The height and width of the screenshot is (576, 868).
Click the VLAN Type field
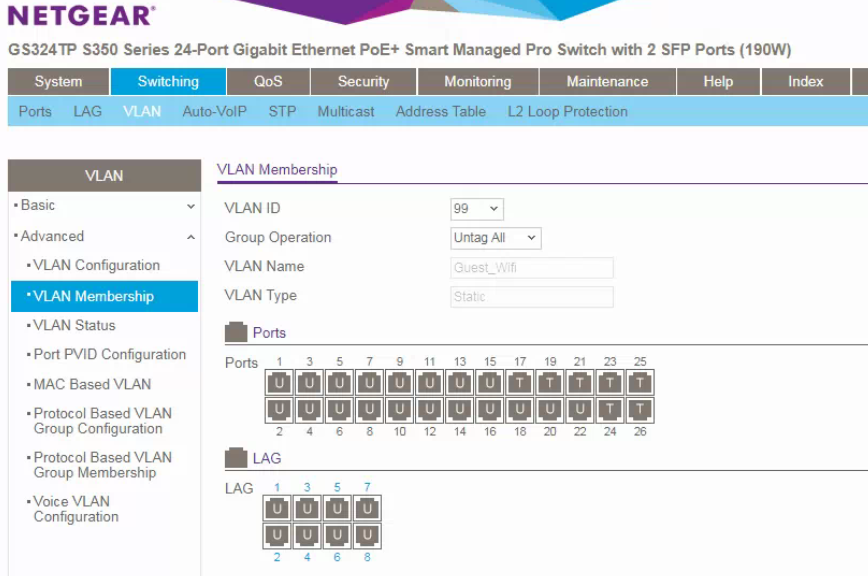pyautogui.click(x=532, y=297)
